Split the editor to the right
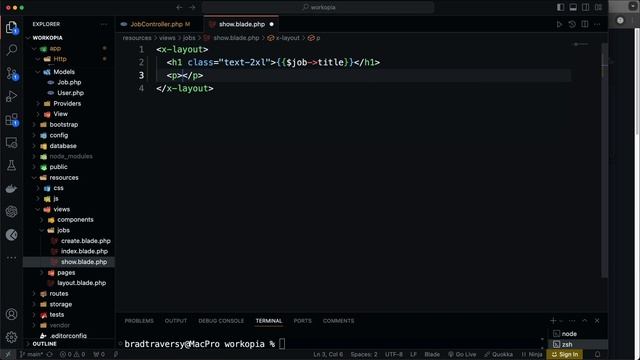 (x=584, y=24)
